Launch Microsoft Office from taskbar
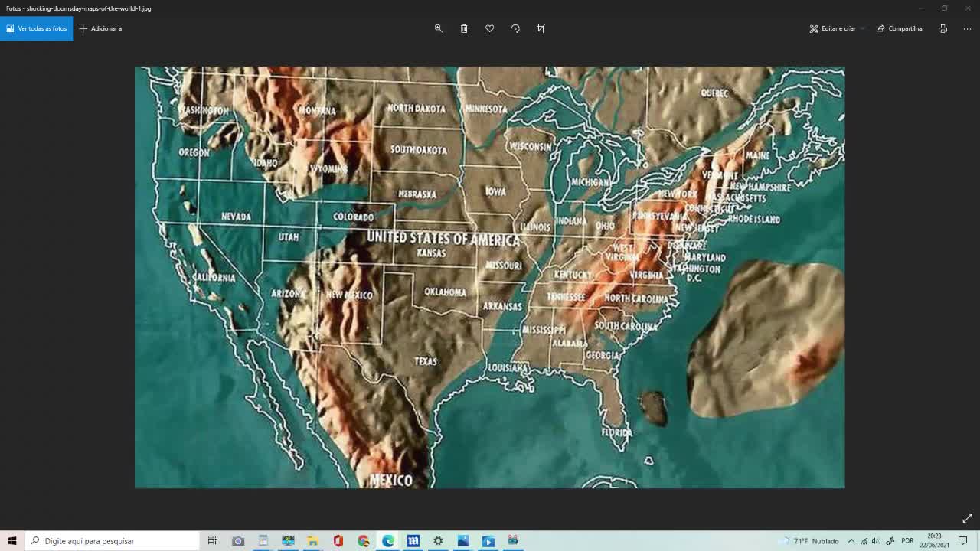980x551 pixels. (338, 541)
